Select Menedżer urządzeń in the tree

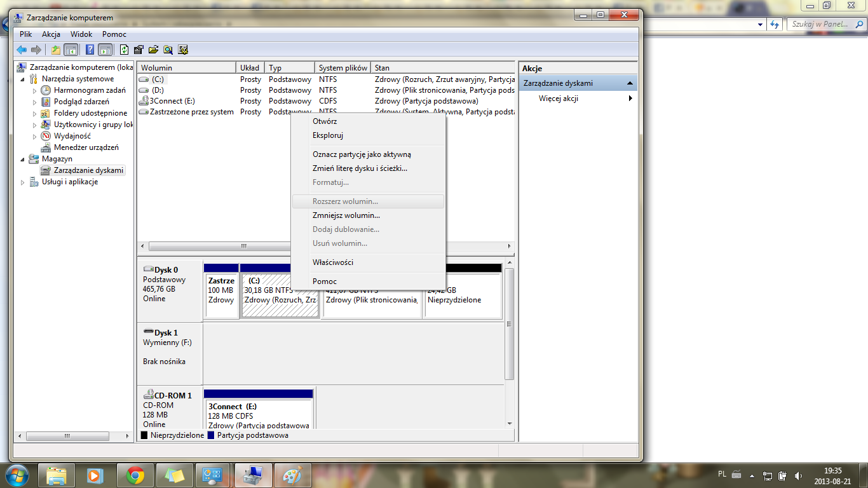86,147
